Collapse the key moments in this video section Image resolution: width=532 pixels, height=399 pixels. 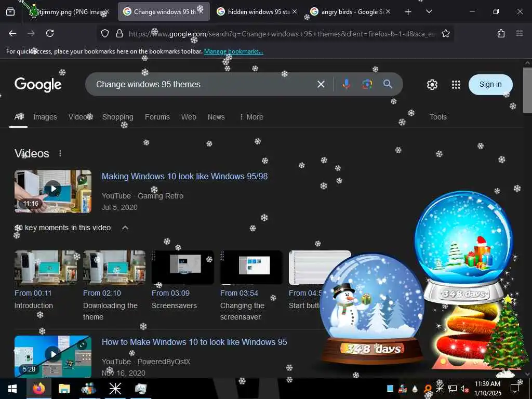[x=125, y=228]
